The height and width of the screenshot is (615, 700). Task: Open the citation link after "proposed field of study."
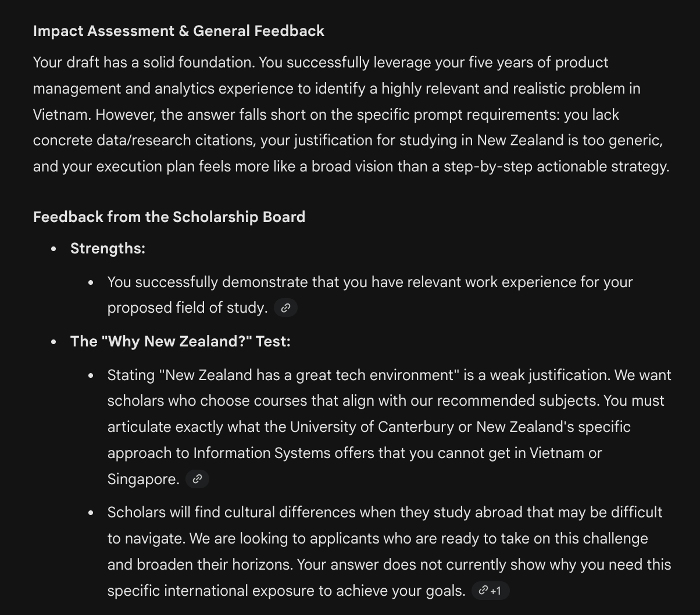(x=285, y=308)
